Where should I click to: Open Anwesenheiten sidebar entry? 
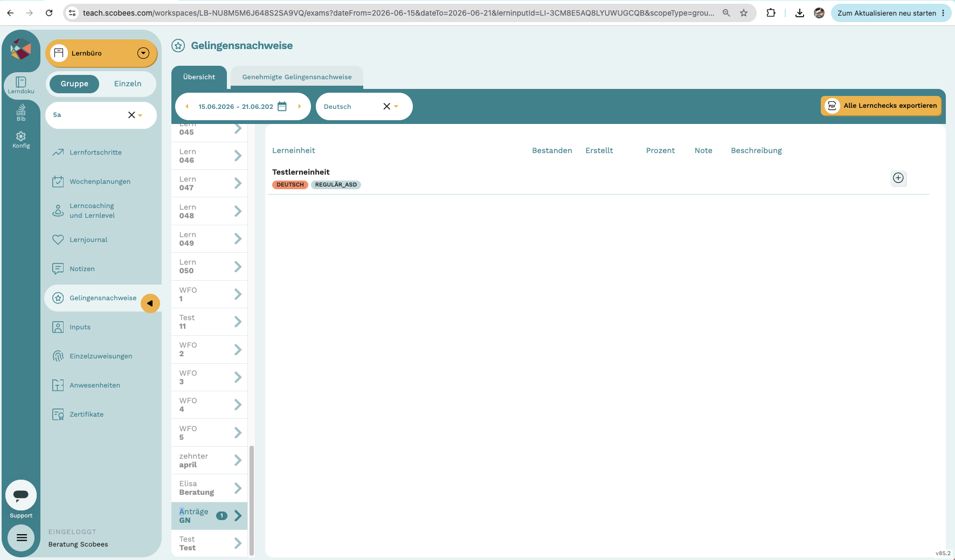click(x=95, y=385)
